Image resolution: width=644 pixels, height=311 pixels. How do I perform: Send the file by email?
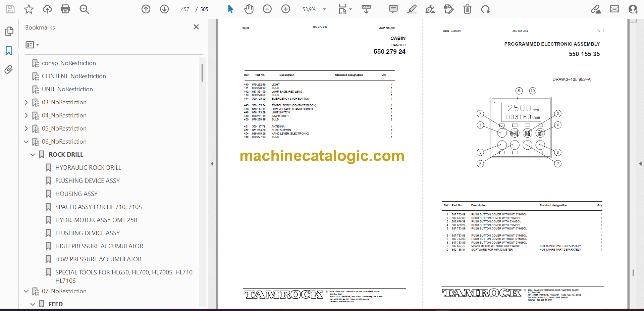pyautogui.click(x=614, y=9)
